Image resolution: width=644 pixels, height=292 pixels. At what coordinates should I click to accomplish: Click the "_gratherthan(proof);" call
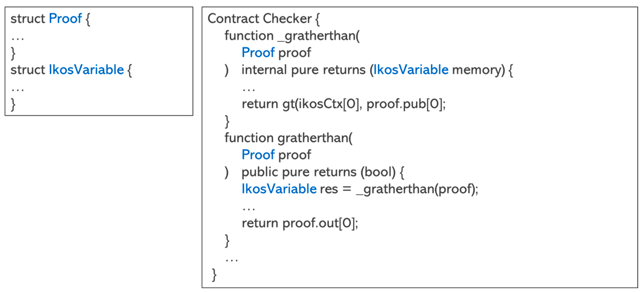pyautogui.click(x=417, y=189)
